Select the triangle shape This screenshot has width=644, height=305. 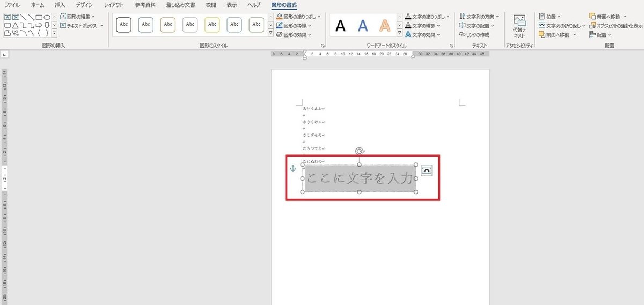[x=16, y=25]
